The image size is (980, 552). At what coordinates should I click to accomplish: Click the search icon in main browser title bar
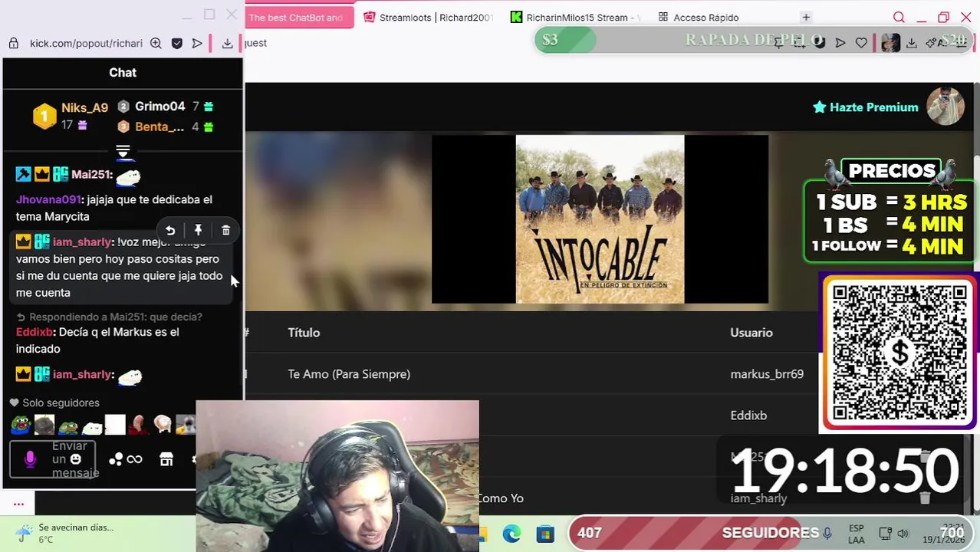point(899,17)
